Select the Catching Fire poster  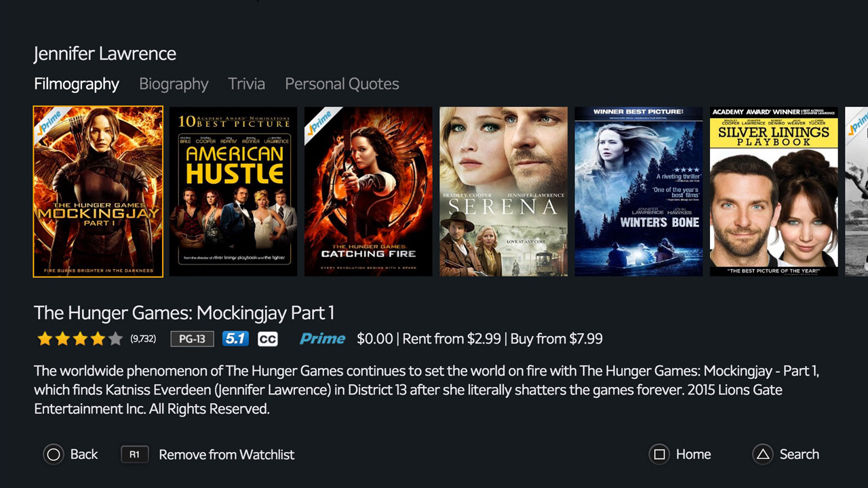(368, 192)
